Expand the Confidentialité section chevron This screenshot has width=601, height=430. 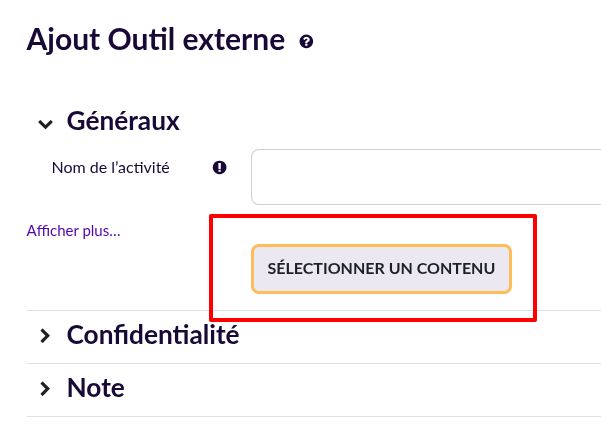click(44, 336)
